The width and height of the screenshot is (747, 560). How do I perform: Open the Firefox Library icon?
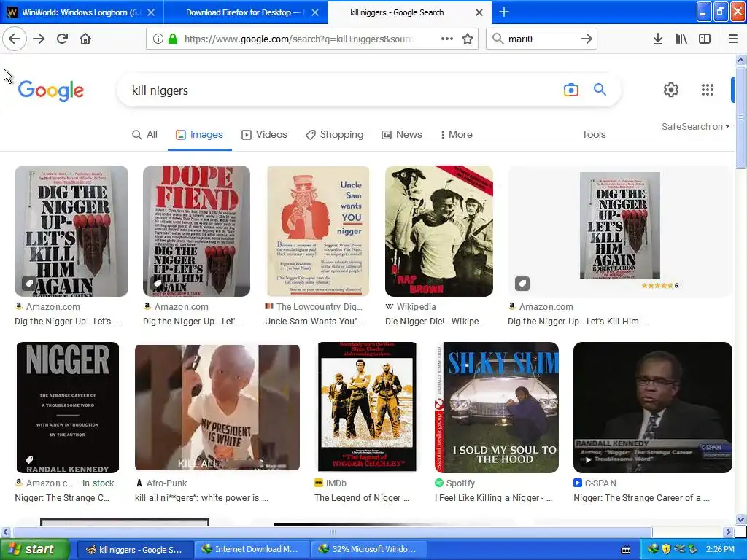(681, 39)
